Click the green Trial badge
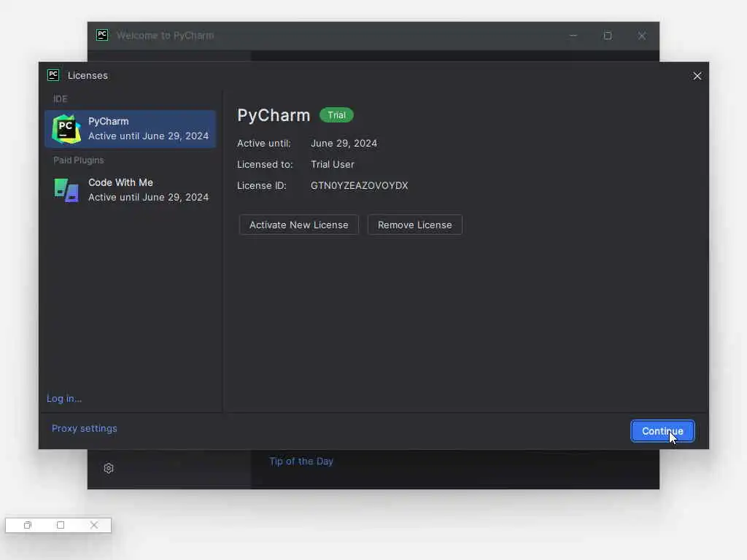The image size is (747, 560). pyautogui.click(x=336, y=115)
